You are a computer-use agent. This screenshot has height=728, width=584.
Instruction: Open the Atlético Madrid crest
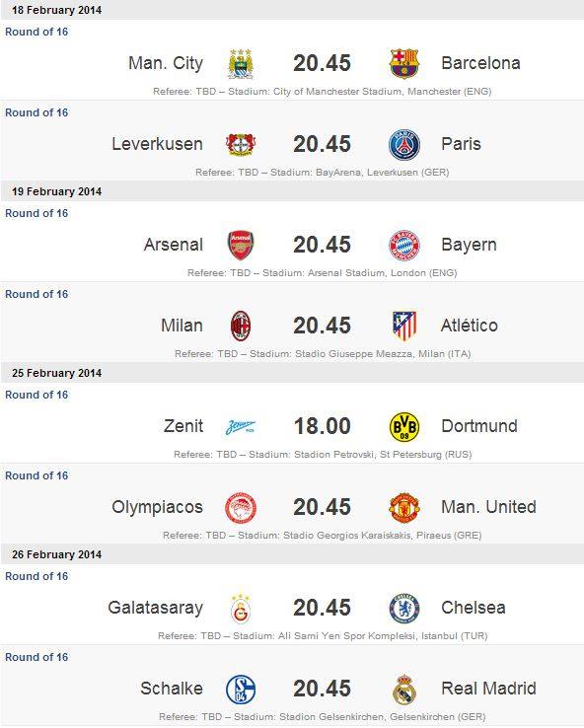(404, 326)
